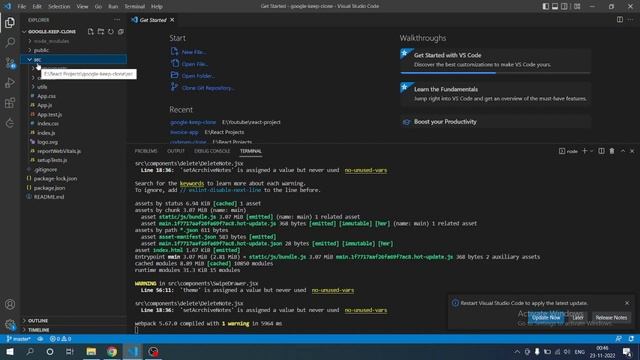Click the Release Notes button
640x360 pixels.
(611, 318)
